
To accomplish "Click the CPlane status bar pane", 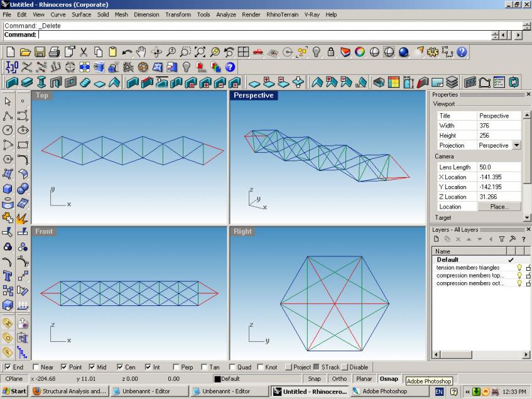I will pyautogui.click(x=14, y=379).
